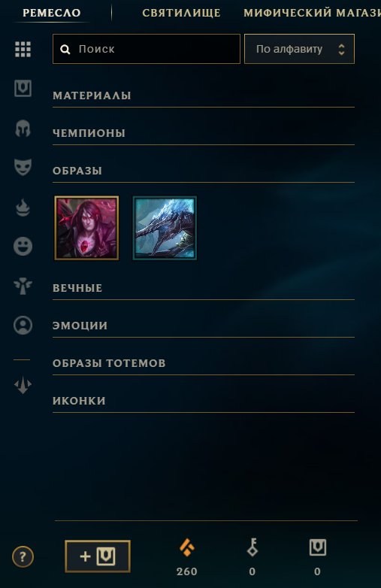Filter loot by chests icon
This screenshot has height=588, width=381.
(23, 89)
